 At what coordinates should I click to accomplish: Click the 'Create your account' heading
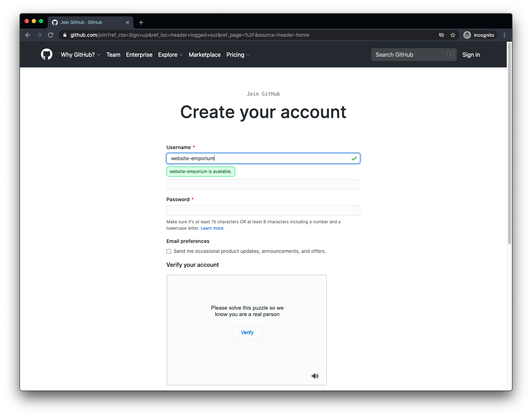coord(263,112)
